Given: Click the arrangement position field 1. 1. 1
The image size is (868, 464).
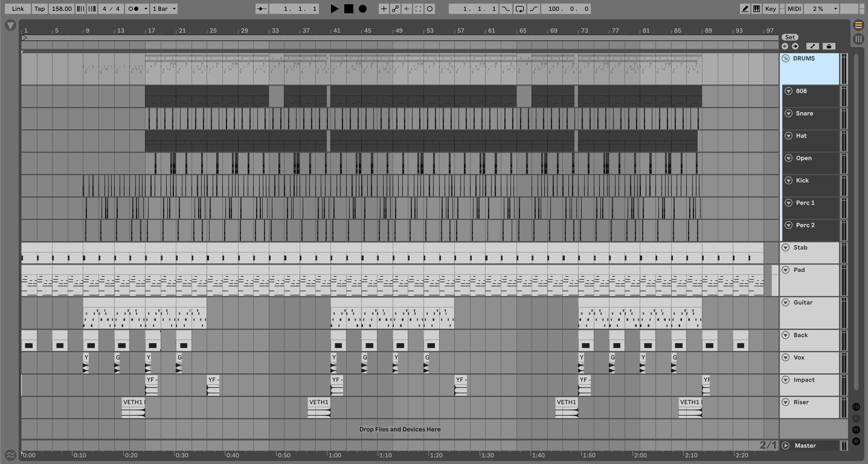Looking at the screenshot, I should (294, 9).
